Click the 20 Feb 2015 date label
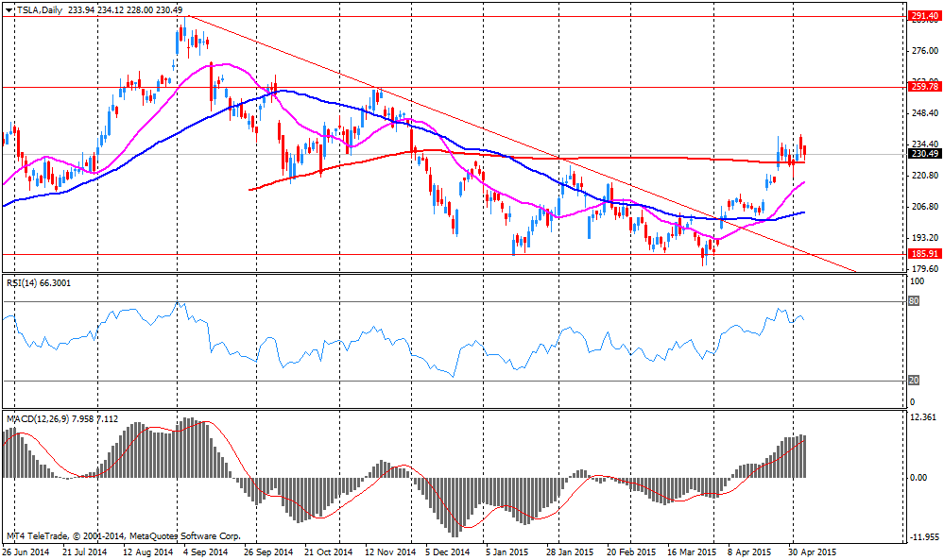Viewport: 944px width, 560px height. (x=631, y=552)
